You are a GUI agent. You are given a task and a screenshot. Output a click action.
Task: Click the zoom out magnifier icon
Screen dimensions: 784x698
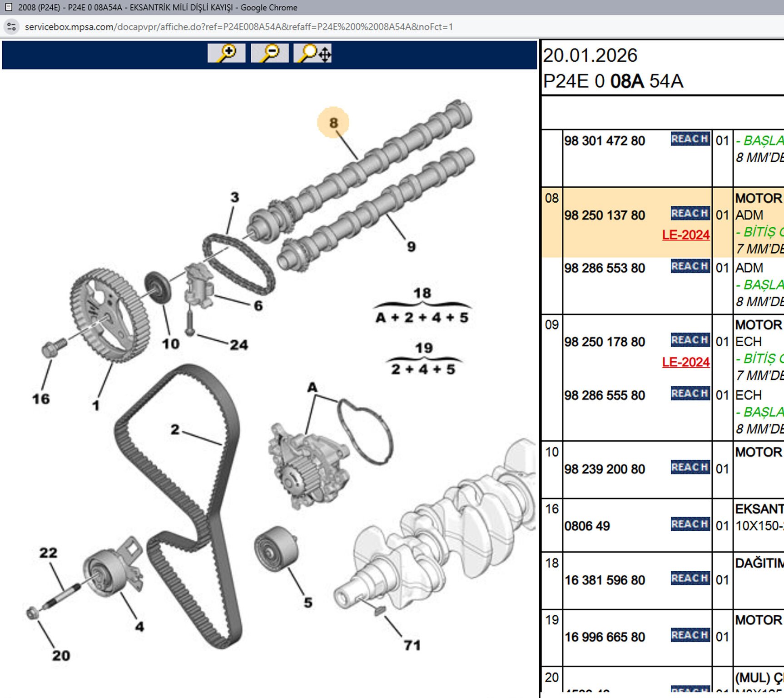pos(269,53)
